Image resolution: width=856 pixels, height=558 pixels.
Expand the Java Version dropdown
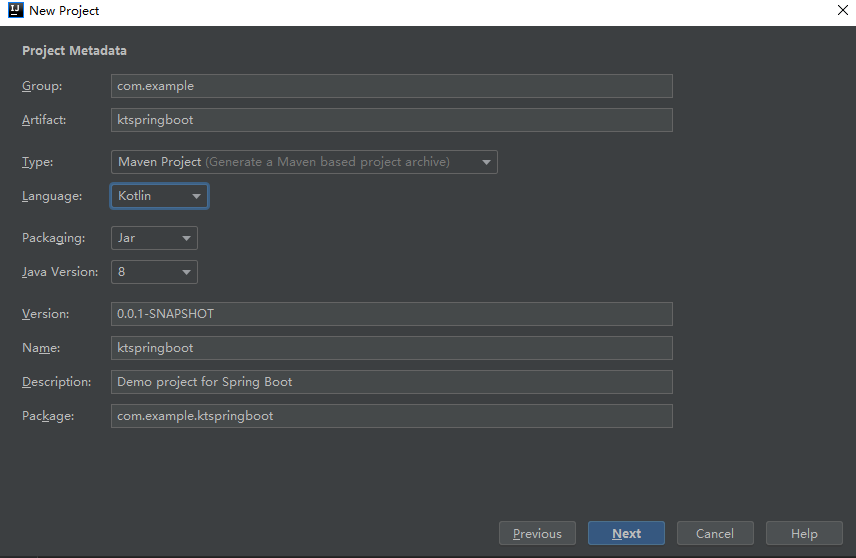(154, 272)
